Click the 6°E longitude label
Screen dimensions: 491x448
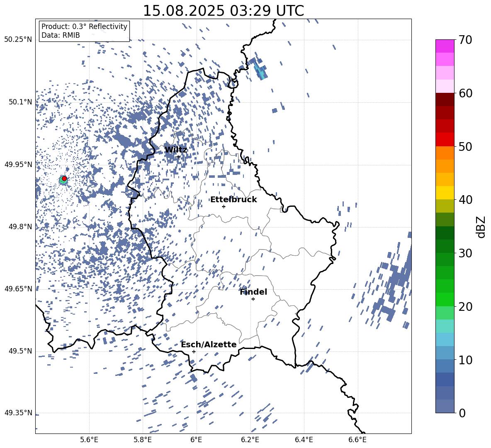tap(196, 440)
